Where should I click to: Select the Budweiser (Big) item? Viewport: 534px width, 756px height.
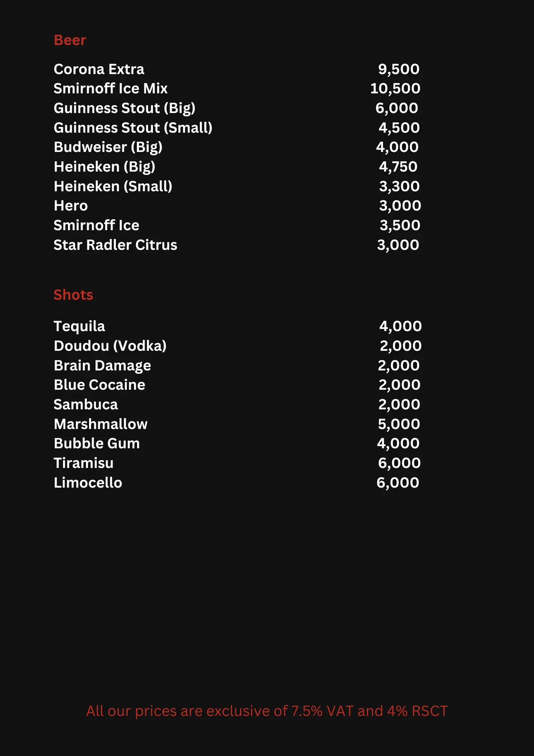[108, 147]
